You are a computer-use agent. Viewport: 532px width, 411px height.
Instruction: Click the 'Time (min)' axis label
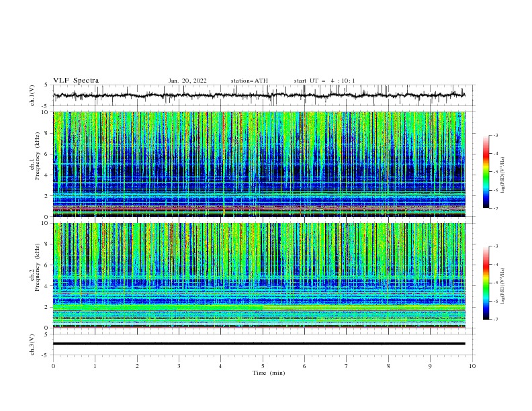click(269, 373)
